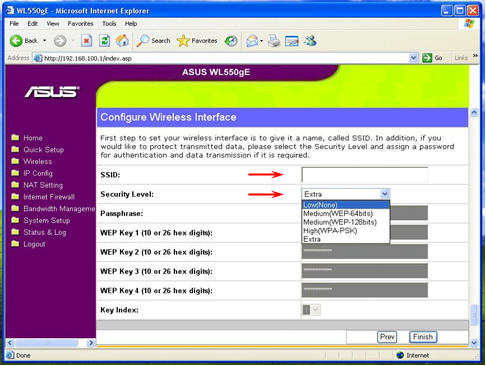Click the page scroll down arrow
Viewport: 486px width, 366px height.
coord(474,342)
